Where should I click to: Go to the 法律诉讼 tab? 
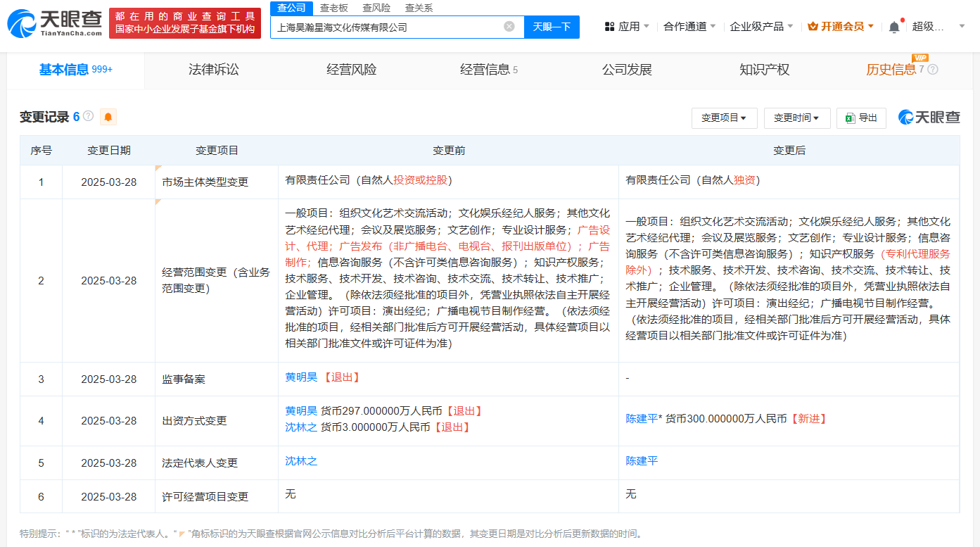214,70
